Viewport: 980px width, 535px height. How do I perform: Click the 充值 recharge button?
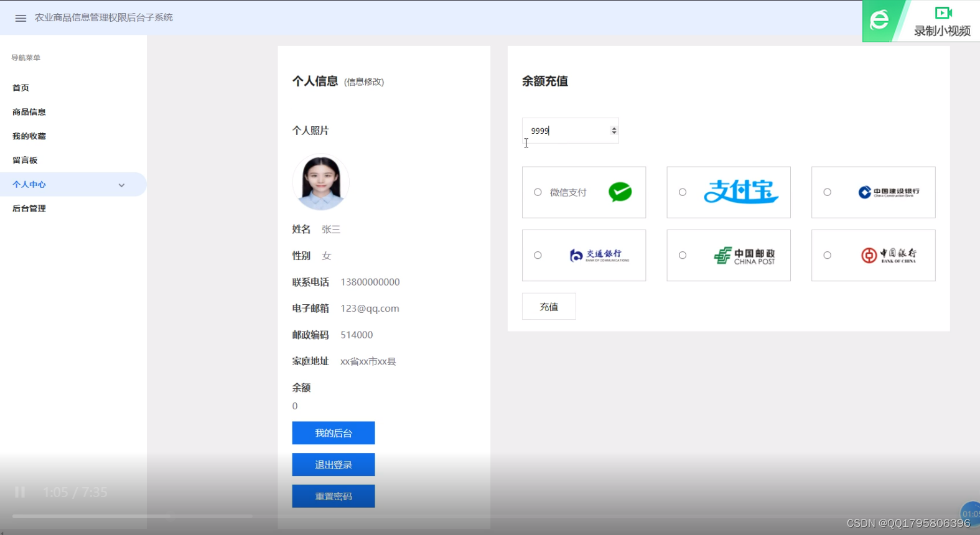point(549,307)
